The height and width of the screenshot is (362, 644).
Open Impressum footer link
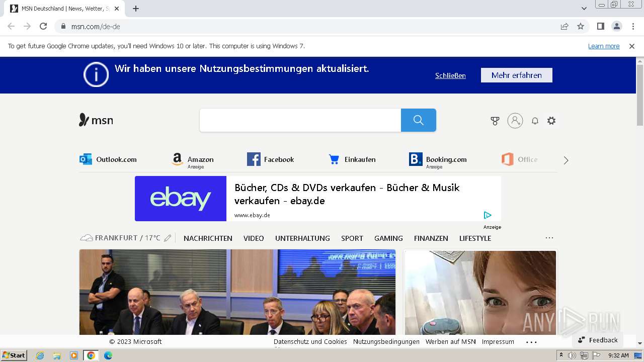point(498,341)
